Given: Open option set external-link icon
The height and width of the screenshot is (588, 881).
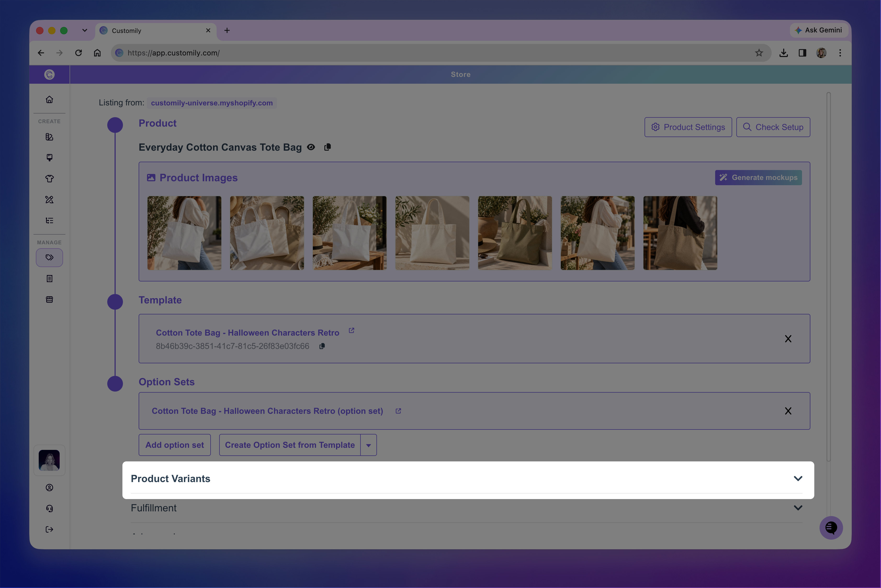Looking at the screenshot, I should pyautogui.click(x=398, y=411).
